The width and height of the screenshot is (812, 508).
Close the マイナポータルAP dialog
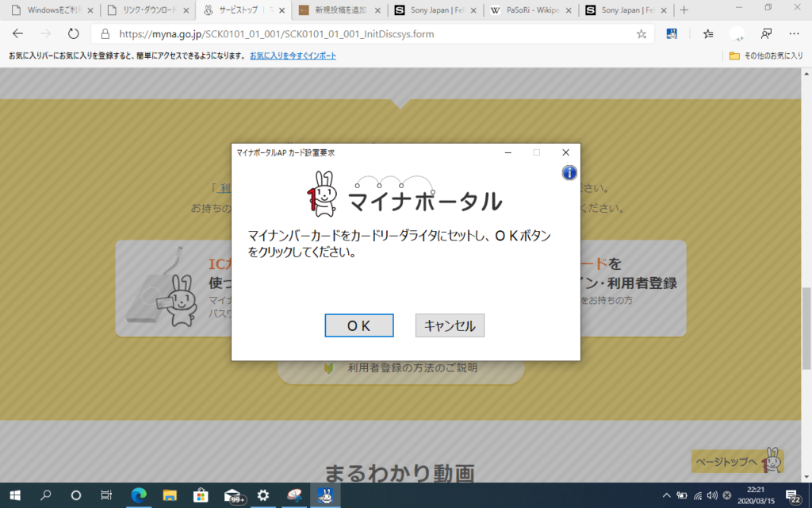click(x=565, y=152)
